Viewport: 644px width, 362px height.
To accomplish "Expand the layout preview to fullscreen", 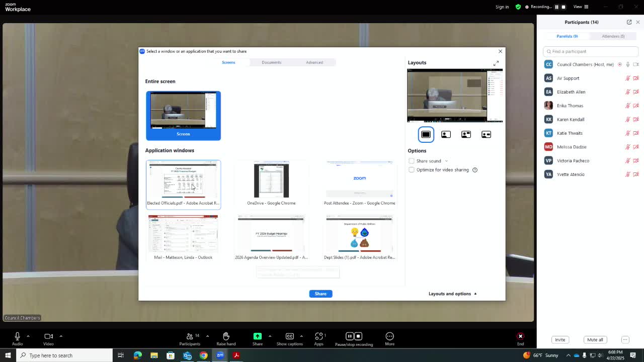I will [496, 63].
